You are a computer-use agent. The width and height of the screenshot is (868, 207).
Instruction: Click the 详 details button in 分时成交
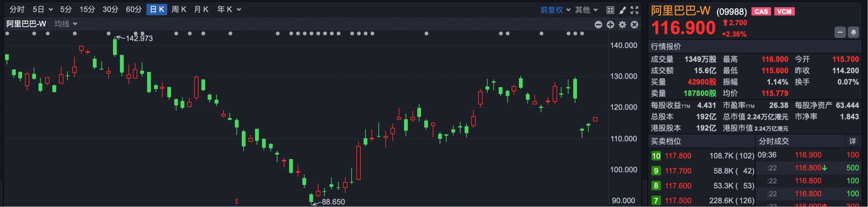click(852, 141)
